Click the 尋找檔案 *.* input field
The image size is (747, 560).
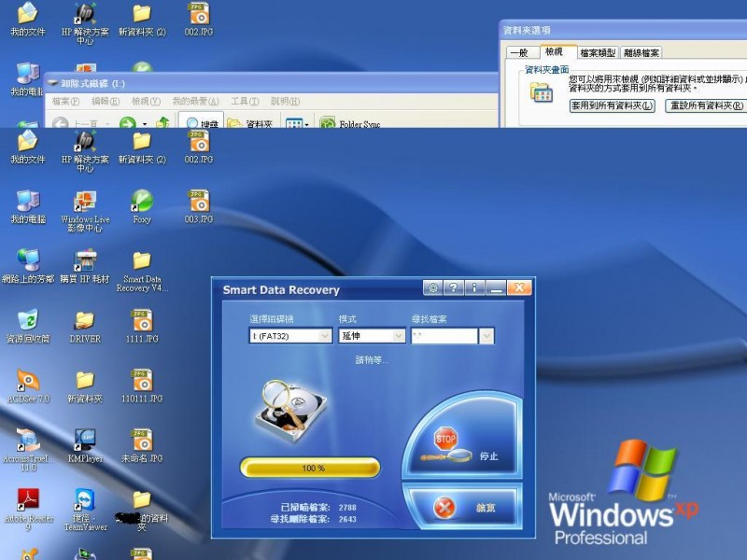coord(444,336)
